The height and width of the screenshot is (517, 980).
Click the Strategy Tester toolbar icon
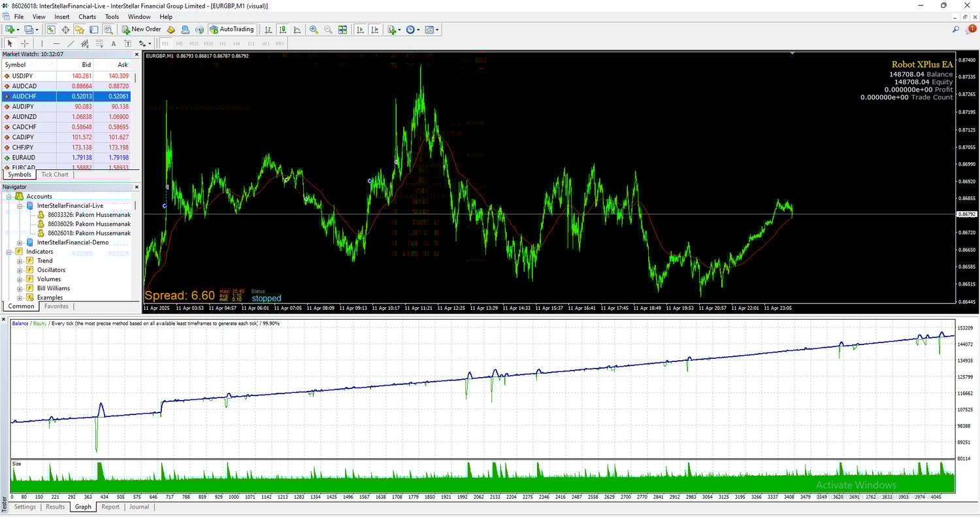coord(108,29)
